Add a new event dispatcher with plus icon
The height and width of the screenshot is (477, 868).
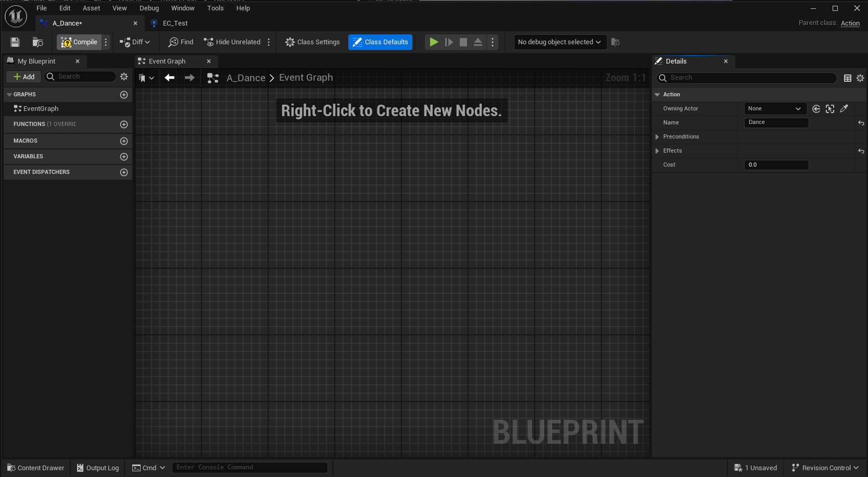[124, 172]
